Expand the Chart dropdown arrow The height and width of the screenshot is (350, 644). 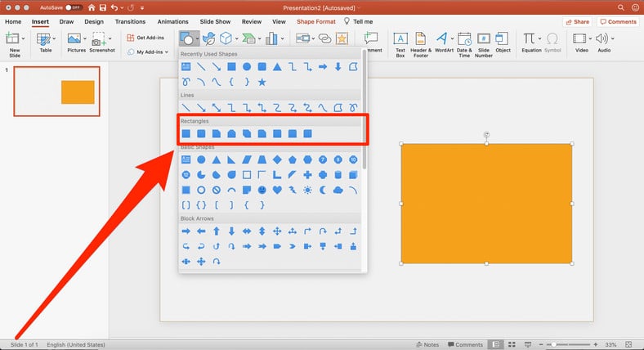tap(283, 38)
